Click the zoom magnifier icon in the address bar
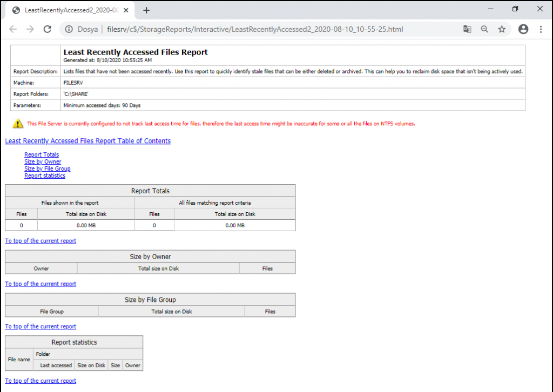This screenshot has width=553, height=392. coord(485,29)
